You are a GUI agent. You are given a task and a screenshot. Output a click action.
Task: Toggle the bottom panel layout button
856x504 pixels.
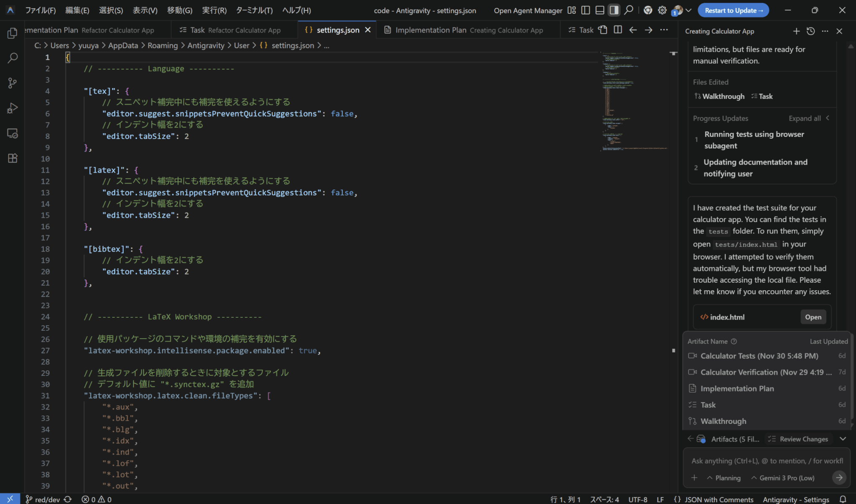coord(600,10)
